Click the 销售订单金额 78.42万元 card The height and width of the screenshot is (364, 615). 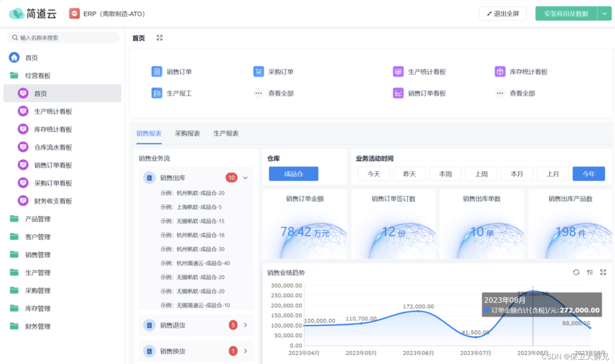click(x=305, y=224)
